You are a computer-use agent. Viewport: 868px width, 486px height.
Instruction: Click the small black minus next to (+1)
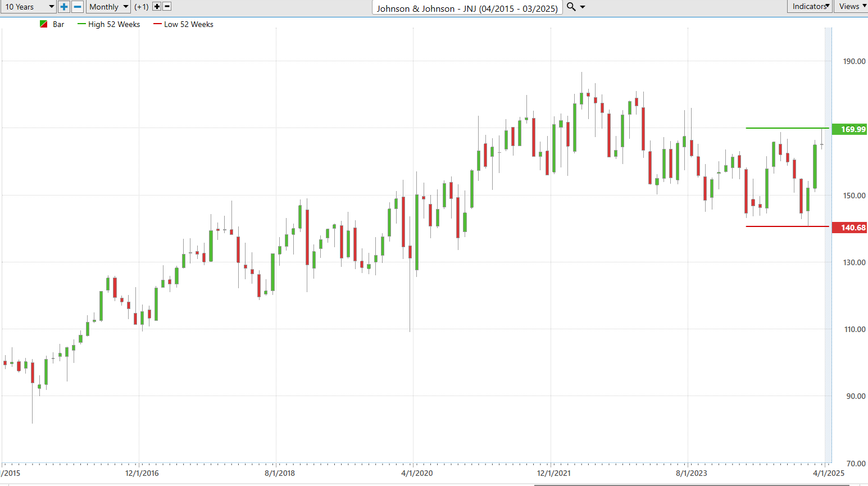point(167,7)
